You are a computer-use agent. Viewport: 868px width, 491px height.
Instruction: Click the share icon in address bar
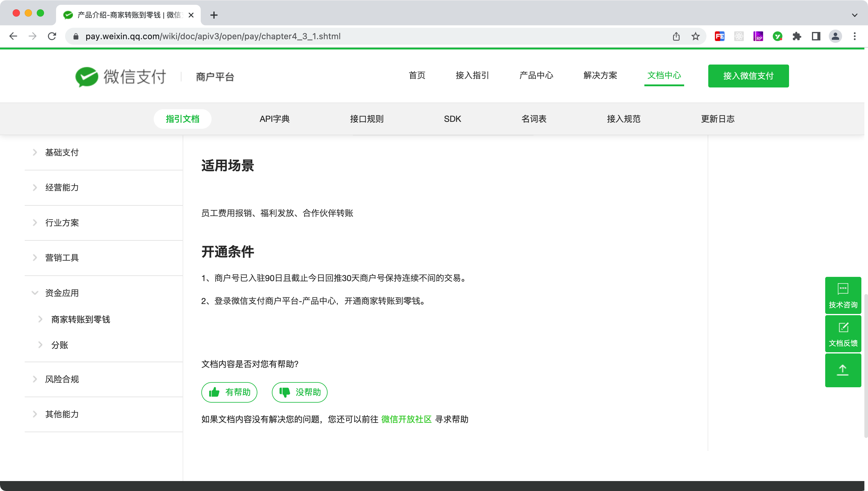pos(676,36)
